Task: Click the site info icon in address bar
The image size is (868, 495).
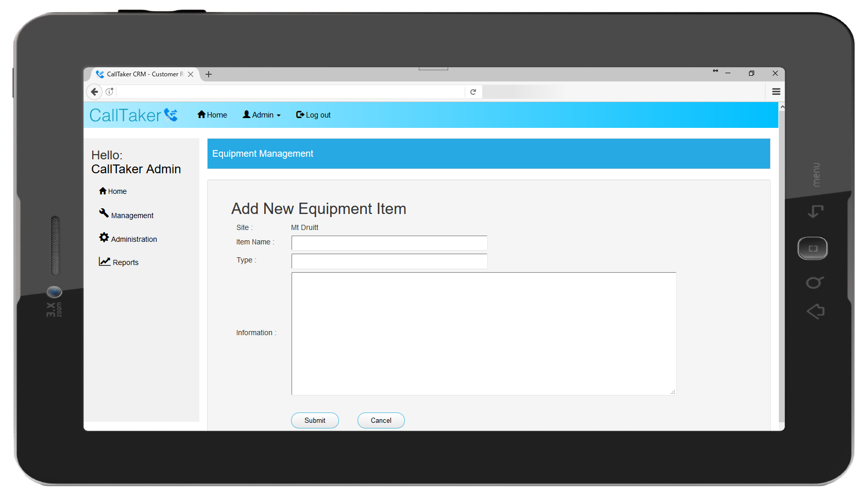Action: pyautogui.click(x=109, y=92)
